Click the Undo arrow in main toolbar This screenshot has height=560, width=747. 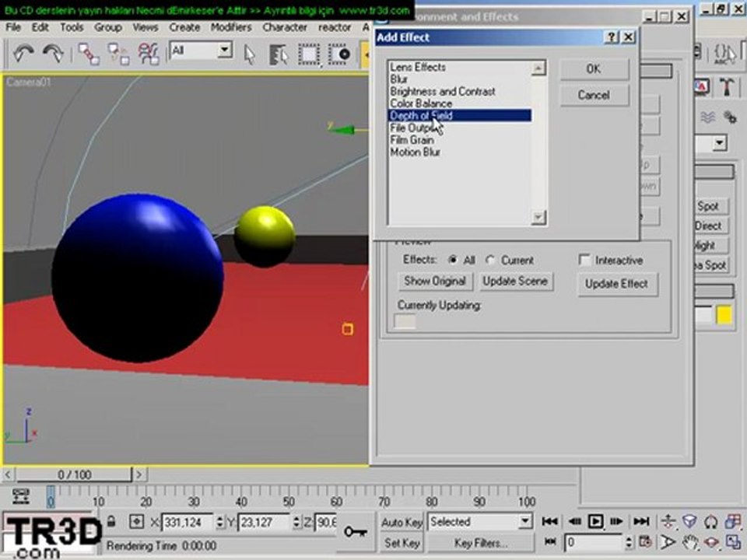pyautogui.click(x=23, y=54)
